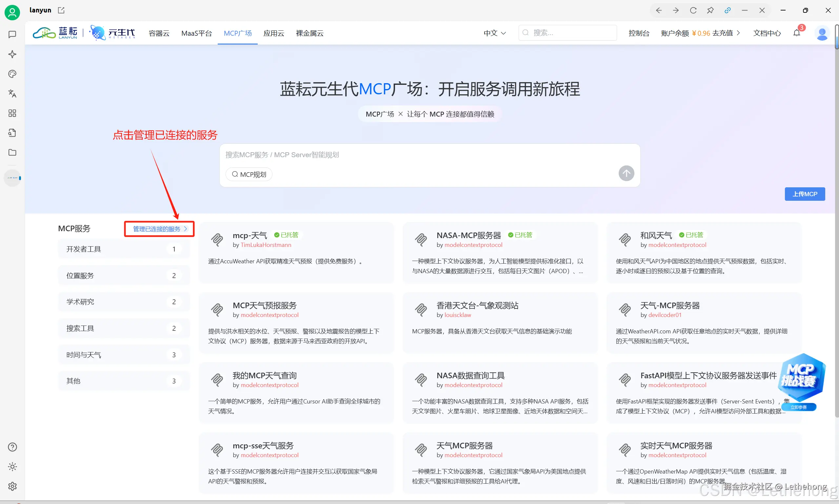Select the 时间与天气 category filter
This screenshot has height=504, width=839.
click(x=123, y=354)
